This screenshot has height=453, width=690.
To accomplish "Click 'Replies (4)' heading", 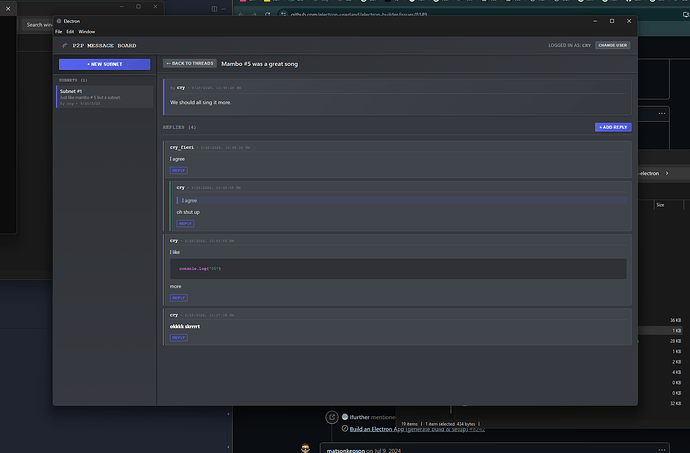I will (x=180, y=127).
